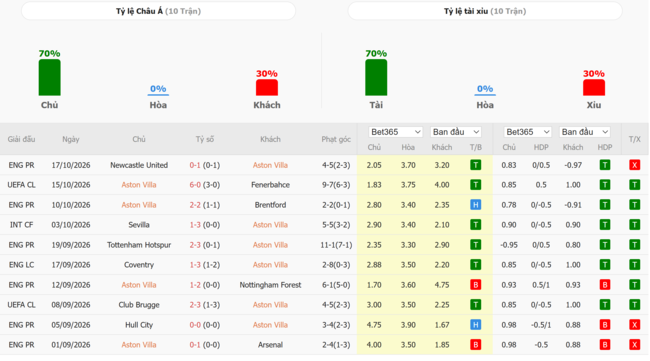Click the T/B T badge in the Coventry row
Viewport: 650px width, 361px height.
click(x=475, y=264)
